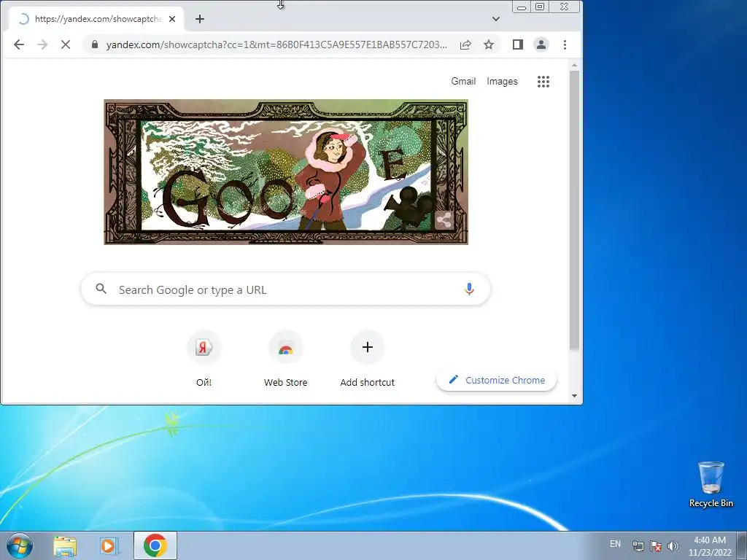The image size is (747, 560).
Task: Click the scrollbar down arrow
Action: click(574, 396)
